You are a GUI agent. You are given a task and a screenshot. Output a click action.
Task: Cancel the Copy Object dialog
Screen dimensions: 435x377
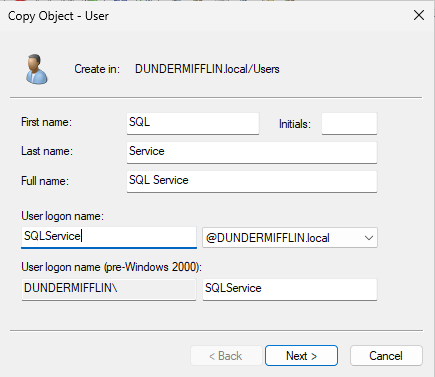tap(386, 356)
